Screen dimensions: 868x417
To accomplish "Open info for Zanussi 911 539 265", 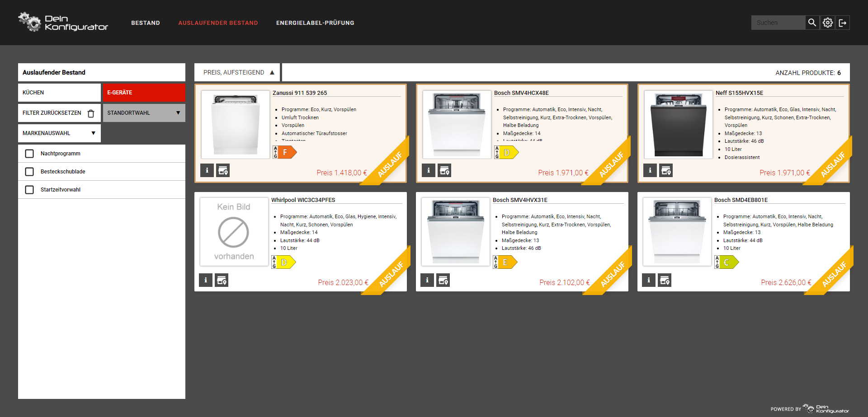I will pyautogui.click(x=207, y=170).
